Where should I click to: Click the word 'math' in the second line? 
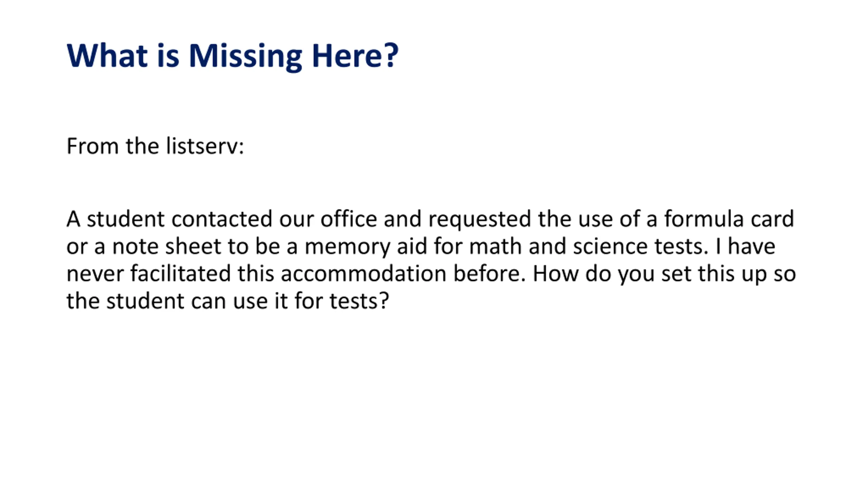[x=495, y=246]
